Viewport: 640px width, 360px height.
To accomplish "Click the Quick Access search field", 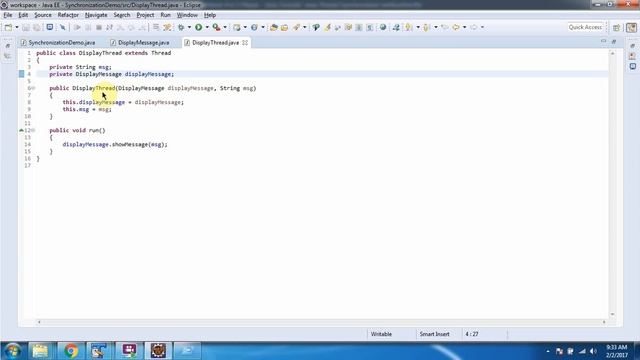I will [585, 27].
